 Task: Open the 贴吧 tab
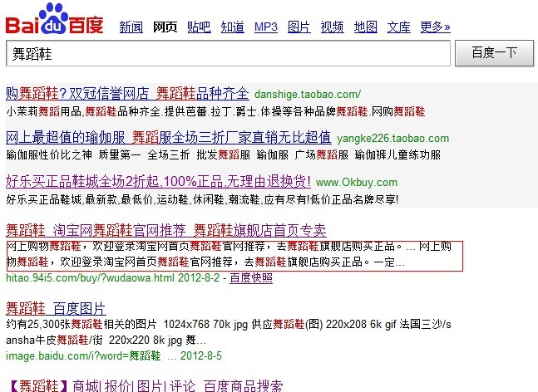tap(199, 27)
